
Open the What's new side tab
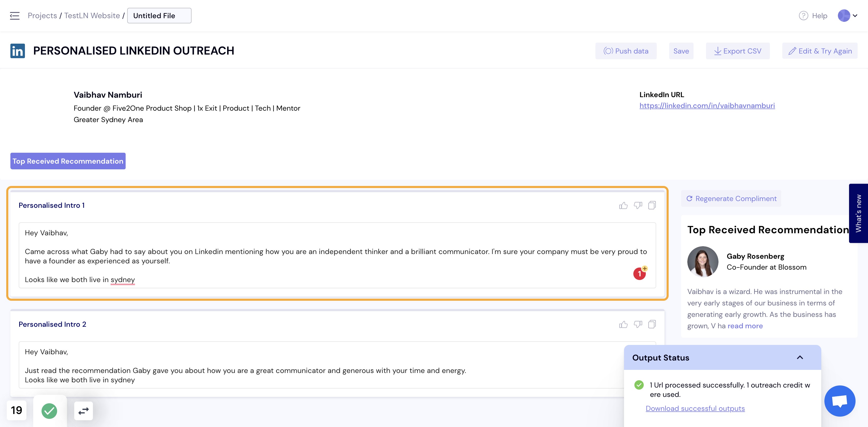click(x=858, y=213)
